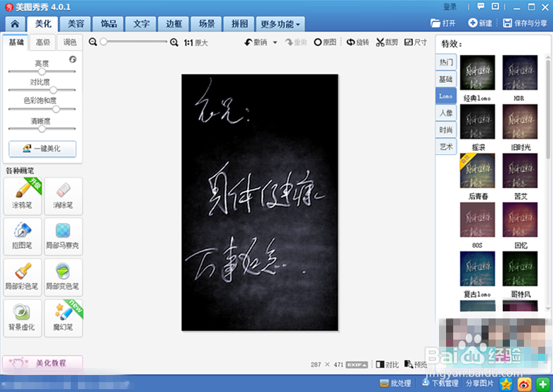Click the 清晰度 sharpness slider handle
Screen dimensions: 553x392
click(x=42, y=129)
